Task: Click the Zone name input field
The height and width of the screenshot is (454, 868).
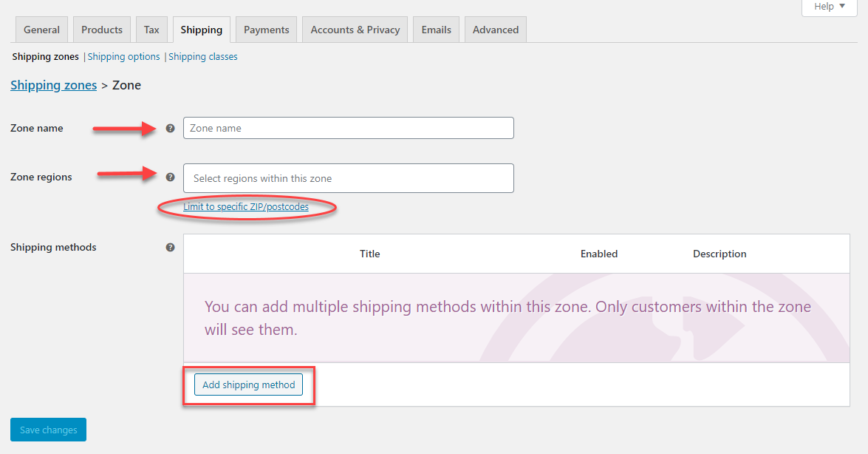Action: (348, 128)
